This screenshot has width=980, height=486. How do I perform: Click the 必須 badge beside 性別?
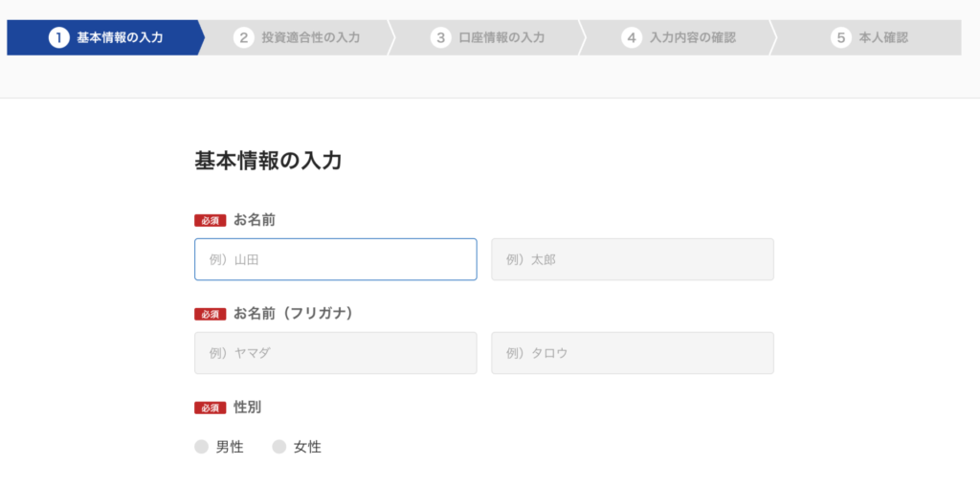tap(210, 408)
